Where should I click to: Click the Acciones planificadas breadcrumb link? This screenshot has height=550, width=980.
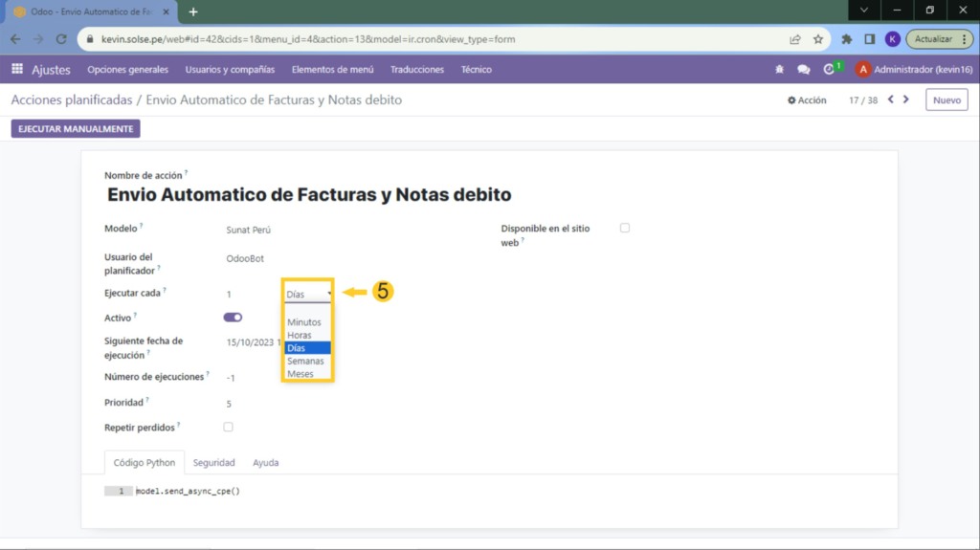pos(71,99)
